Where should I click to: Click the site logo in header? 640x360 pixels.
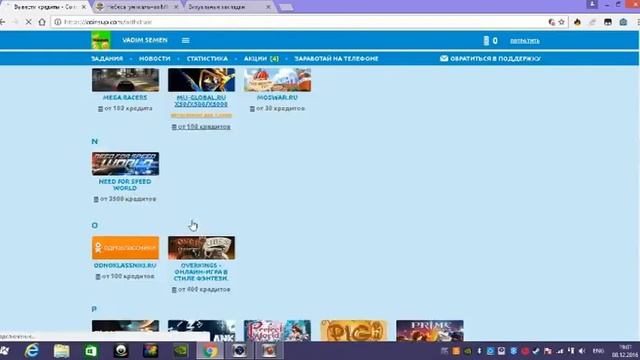pos(101,40)
